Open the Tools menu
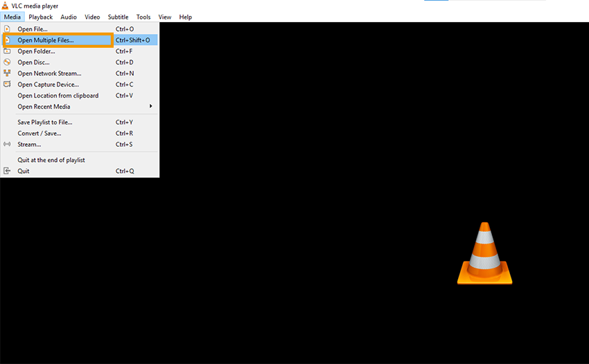Viewport: 589px width, 364px height. (143, 17)
